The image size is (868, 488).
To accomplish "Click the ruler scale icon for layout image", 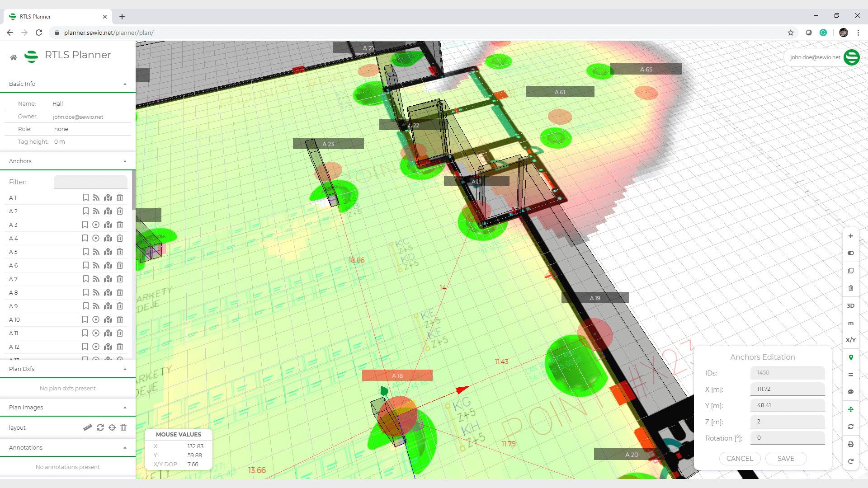I will pos(88,427).
